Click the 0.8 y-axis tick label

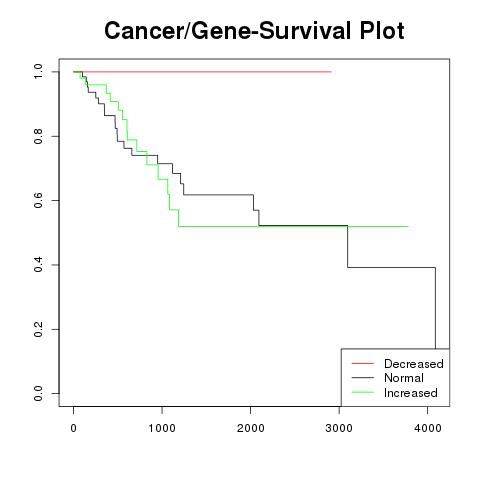coord(38,136)
